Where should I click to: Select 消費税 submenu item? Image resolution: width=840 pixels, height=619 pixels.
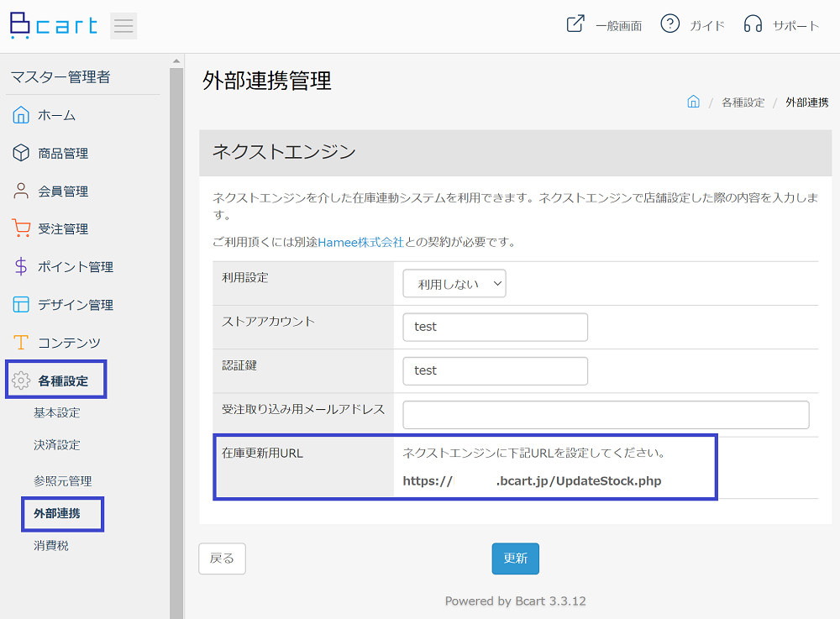pos(51,546)
